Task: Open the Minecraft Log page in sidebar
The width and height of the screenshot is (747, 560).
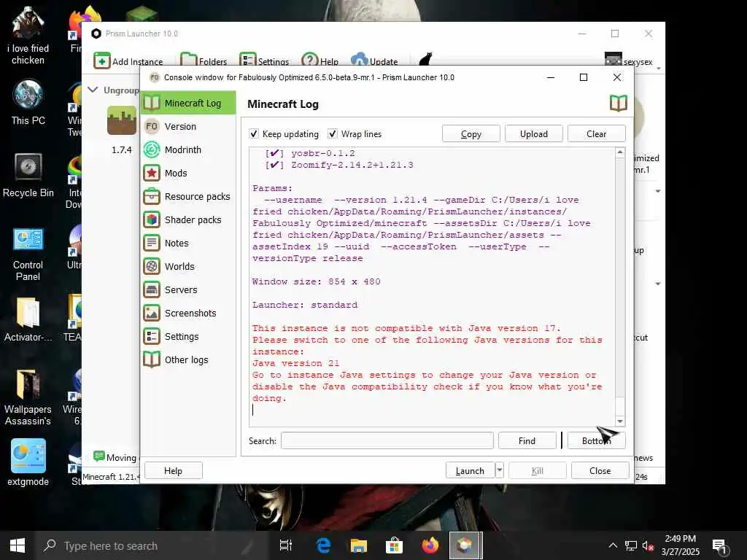Action: (188, 103)
